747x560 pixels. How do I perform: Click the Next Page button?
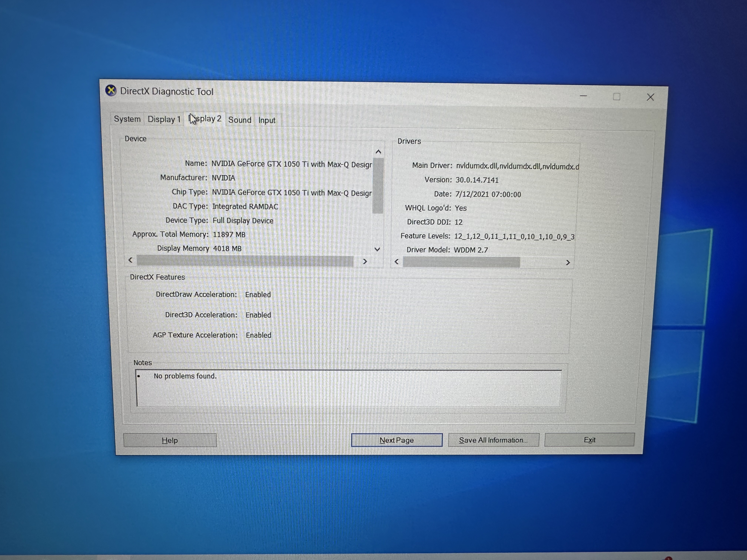[397, 440]
